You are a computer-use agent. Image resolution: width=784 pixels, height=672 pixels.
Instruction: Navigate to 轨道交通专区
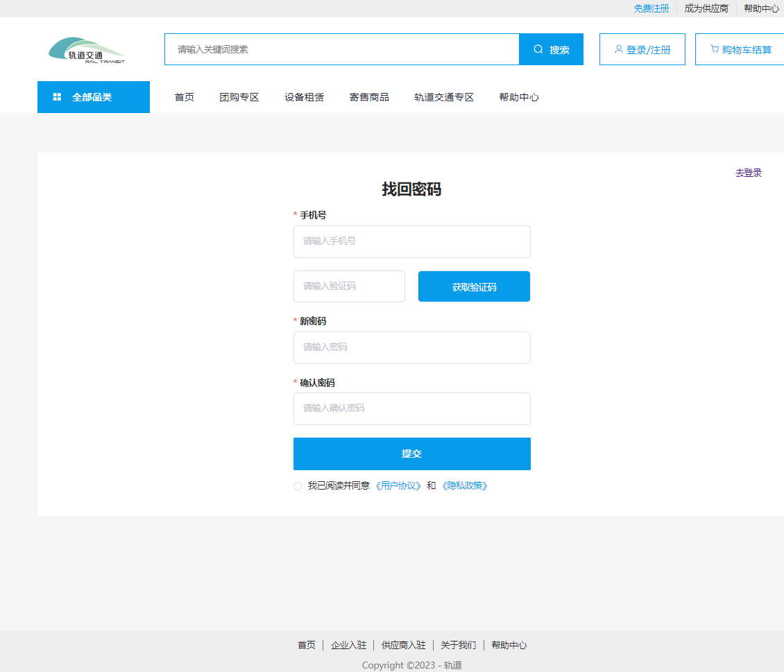[x=444, y=97]
